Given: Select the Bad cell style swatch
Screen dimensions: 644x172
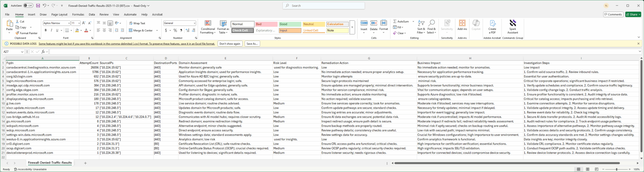Looking at the screenshot, I should point(266,24).
